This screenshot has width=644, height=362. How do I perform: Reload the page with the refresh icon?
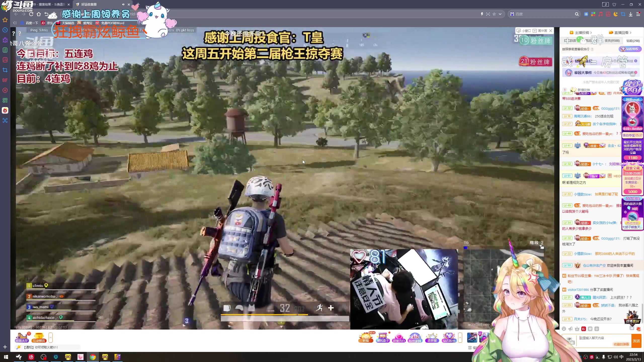click(x=31, y=14)
